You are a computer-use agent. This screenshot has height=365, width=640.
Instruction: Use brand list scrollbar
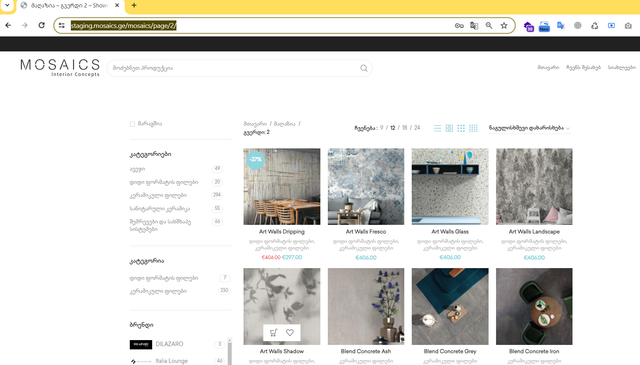pos(229,351)
